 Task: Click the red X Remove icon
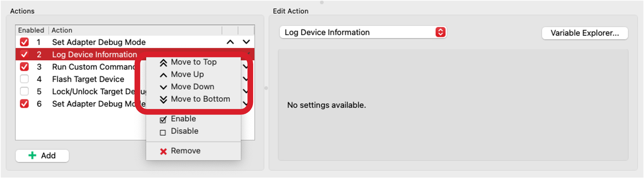pos(163,151)
